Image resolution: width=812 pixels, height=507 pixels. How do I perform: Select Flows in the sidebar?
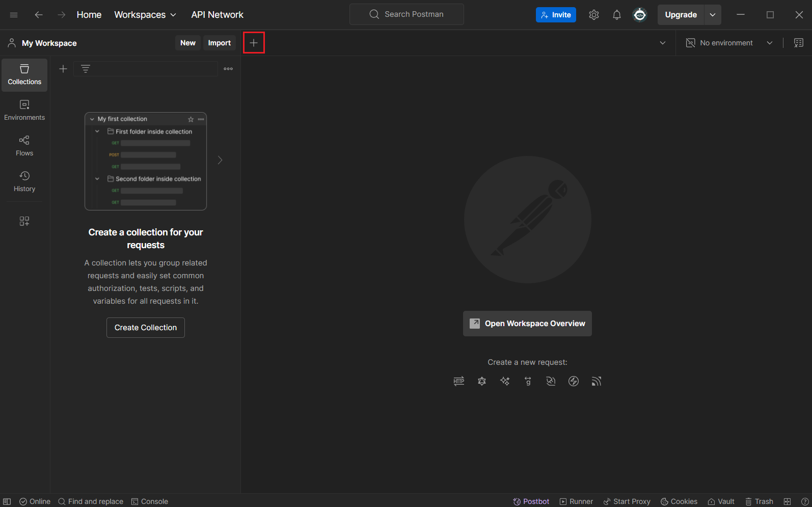coord(24,146)
